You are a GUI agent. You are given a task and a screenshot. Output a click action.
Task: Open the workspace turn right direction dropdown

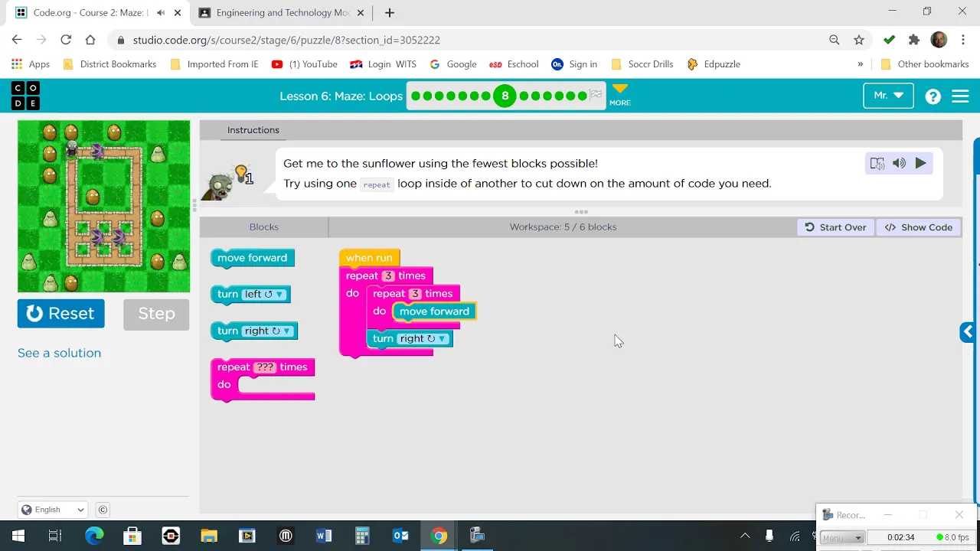423,339
